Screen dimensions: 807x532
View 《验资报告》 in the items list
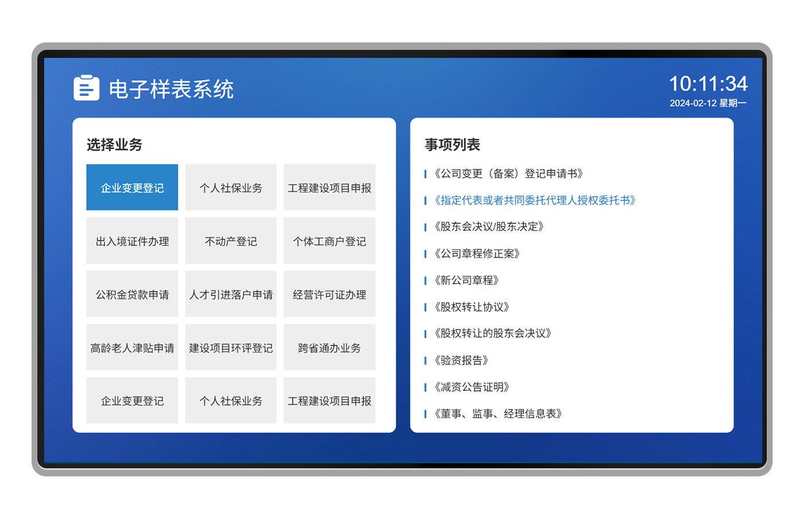click(461, 360)
